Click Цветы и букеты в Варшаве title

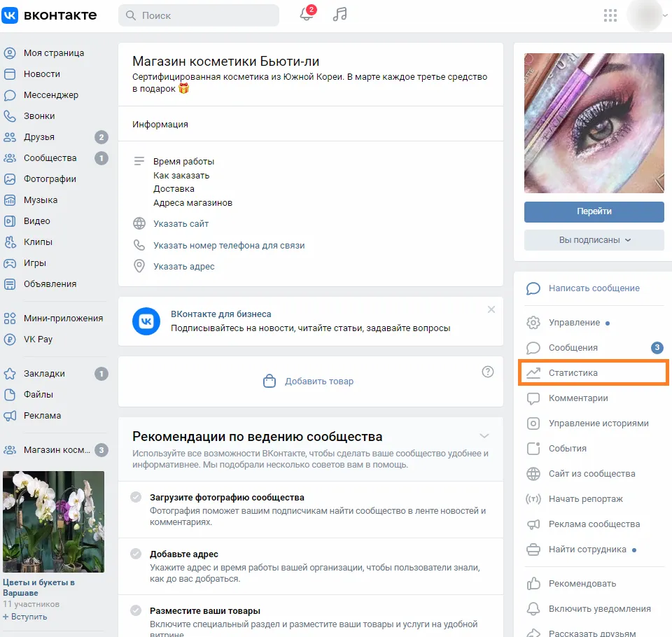[38, 588]
